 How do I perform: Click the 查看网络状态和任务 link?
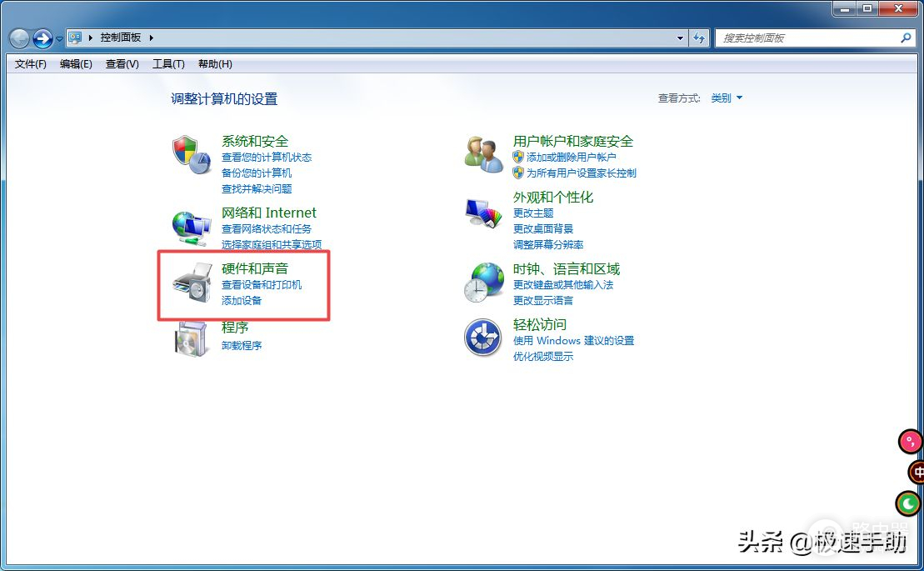tap(267, 228)
